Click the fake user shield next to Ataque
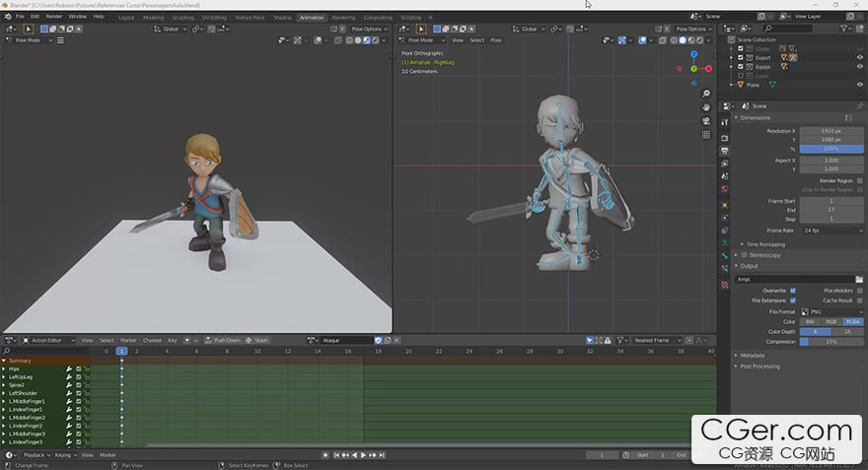868x470 pixels. 378,340
